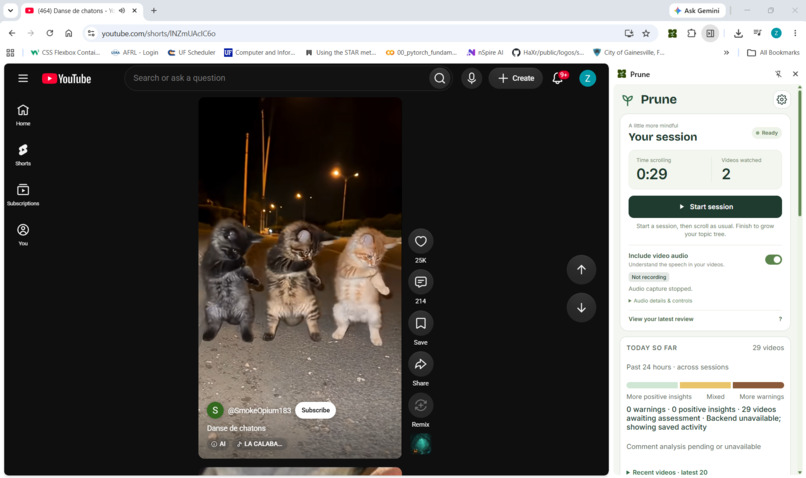
Task: Start voice search with microphone icon
Action: 471,78
